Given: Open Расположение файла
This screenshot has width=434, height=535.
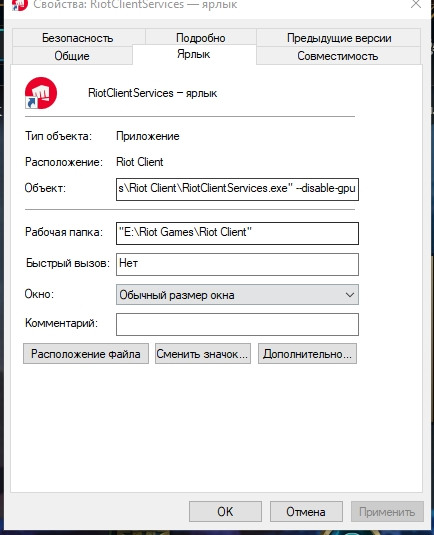Looking at the screenshot, I should tap(86, 353).
